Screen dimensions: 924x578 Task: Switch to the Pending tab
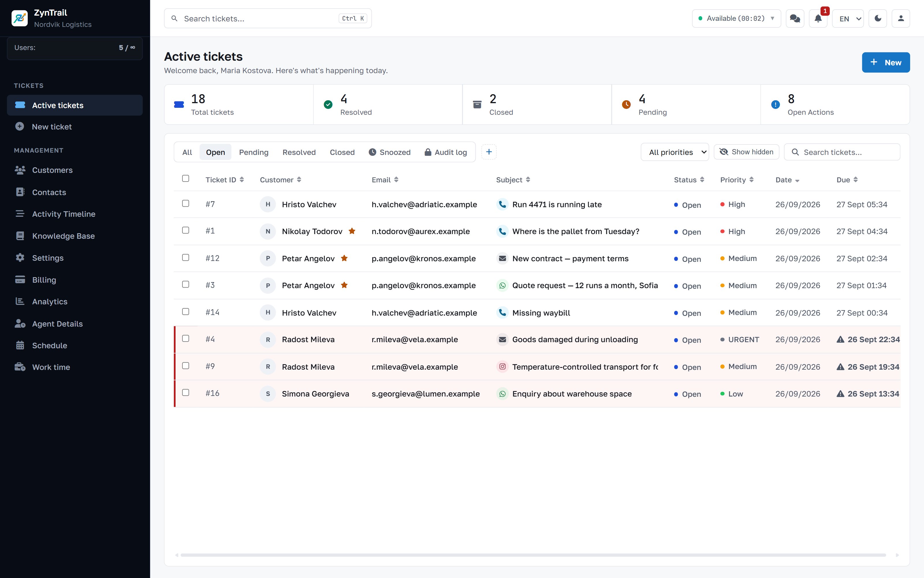254,152
